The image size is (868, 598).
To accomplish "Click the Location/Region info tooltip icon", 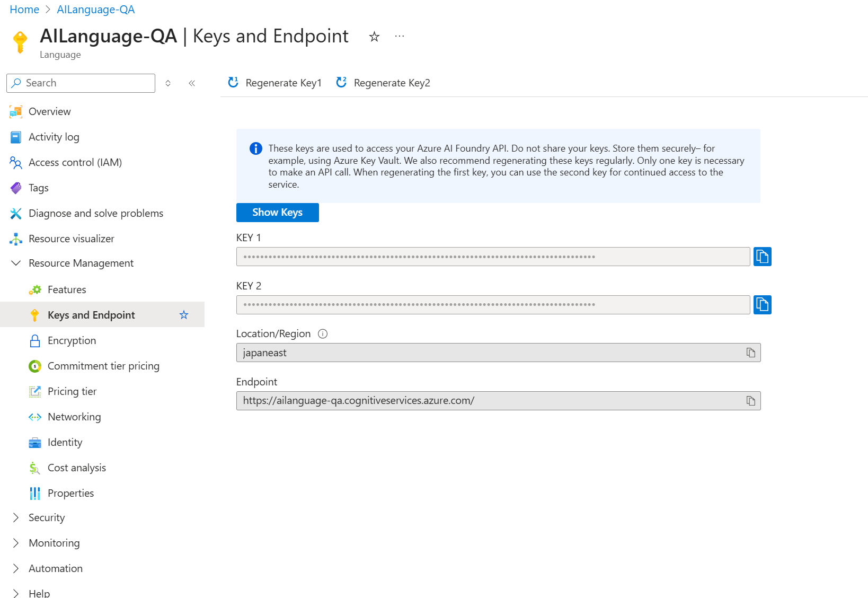I will [323, 334].
